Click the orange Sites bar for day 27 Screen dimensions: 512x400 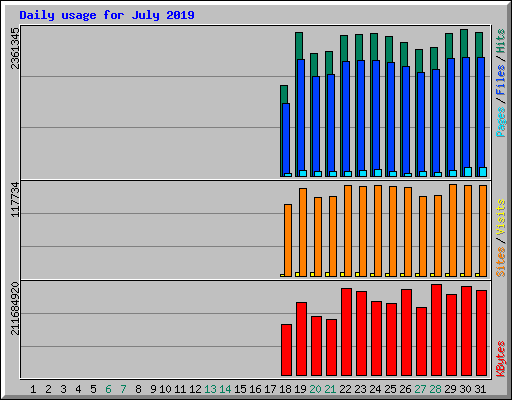[x=423, y=236]
